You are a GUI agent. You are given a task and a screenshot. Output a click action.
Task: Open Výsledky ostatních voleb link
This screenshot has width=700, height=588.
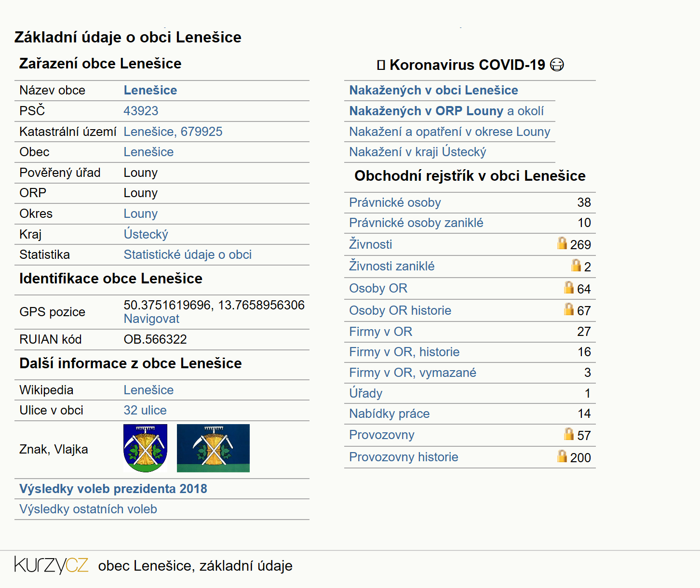coord(88,509)
